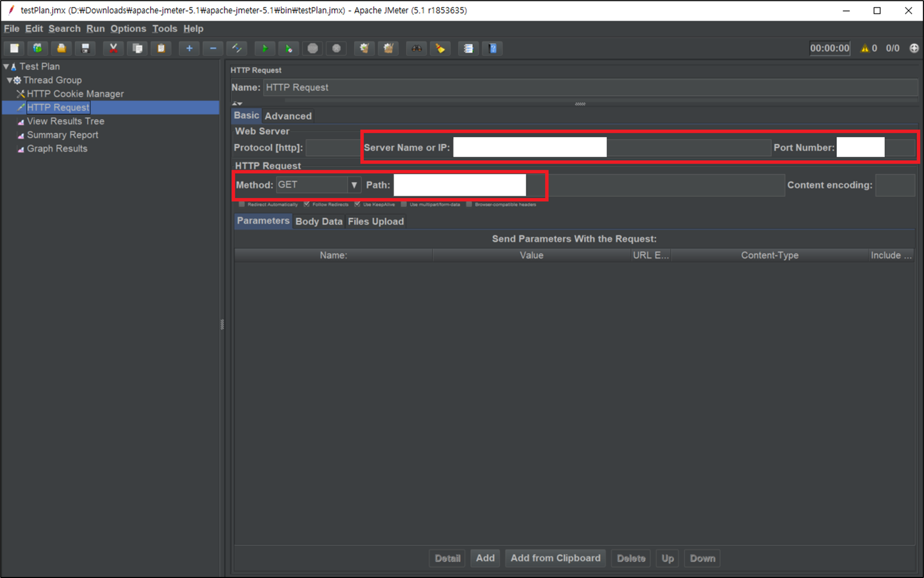Toggle the comments collapse arrow below Name
The width and height of the screenshot is (924, 578).
pyautogui.click(x=237, y=103)
